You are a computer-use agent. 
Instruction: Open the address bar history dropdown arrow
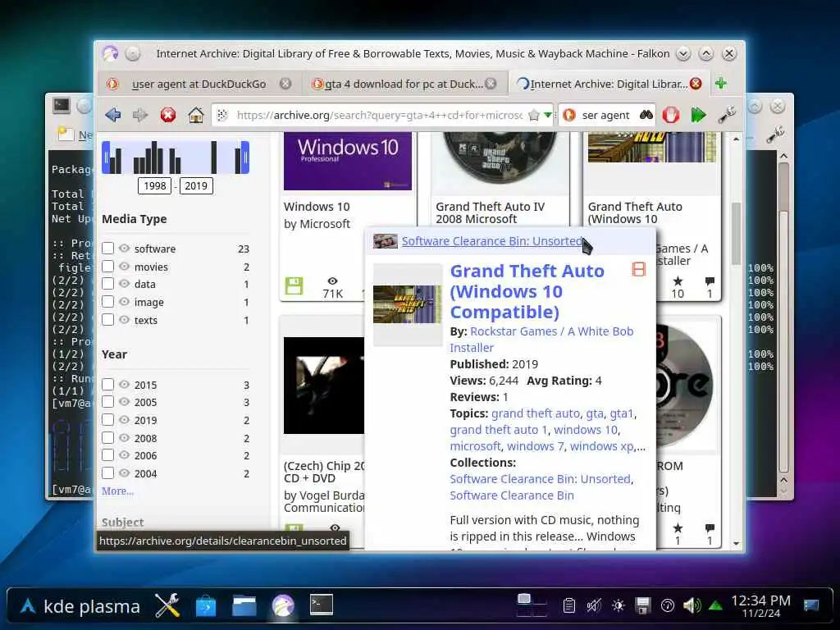click(547, 115)
